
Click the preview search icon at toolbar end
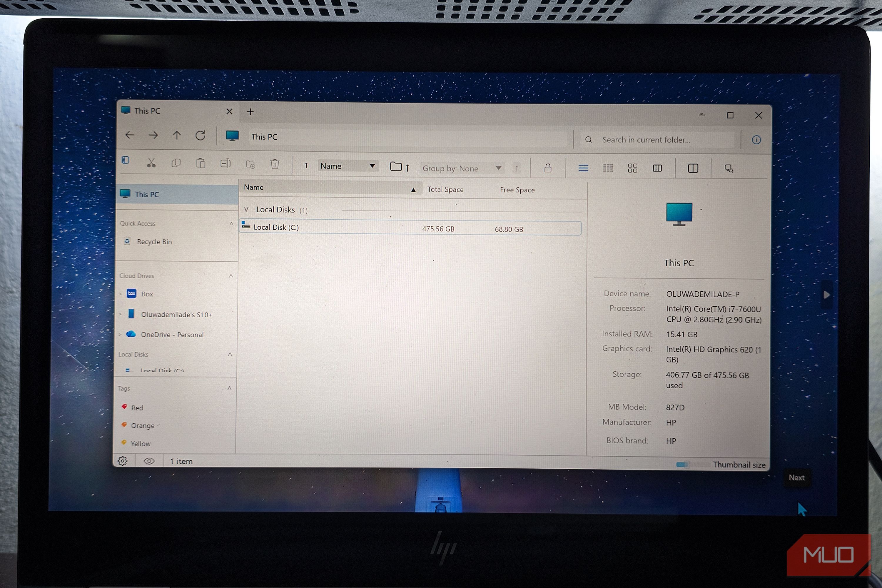point(729,168)
